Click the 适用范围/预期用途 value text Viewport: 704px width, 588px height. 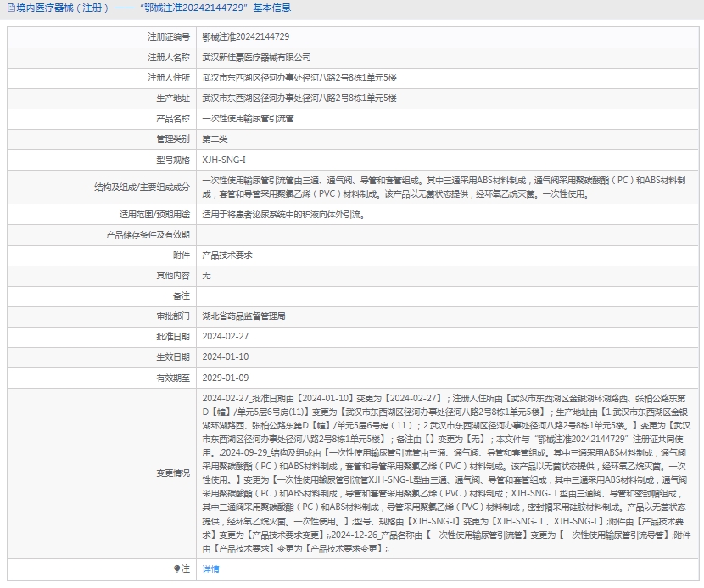(284, 215)
